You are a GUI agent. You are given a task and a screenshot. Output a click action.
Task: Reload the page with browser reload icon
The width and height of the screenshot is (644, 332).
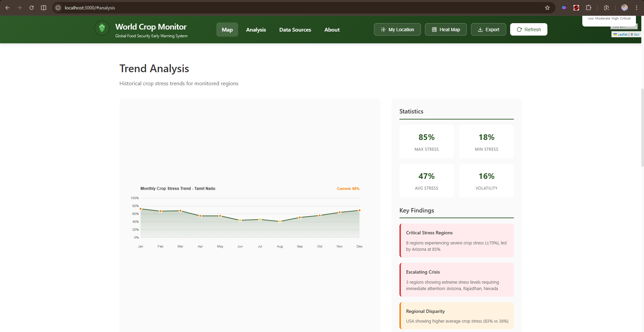pyautogui.click(x=32, y=8)
